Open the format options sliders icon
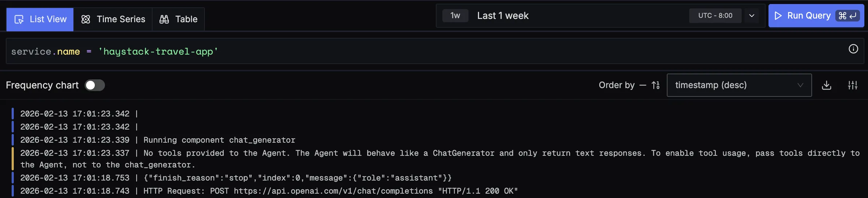 852,85
